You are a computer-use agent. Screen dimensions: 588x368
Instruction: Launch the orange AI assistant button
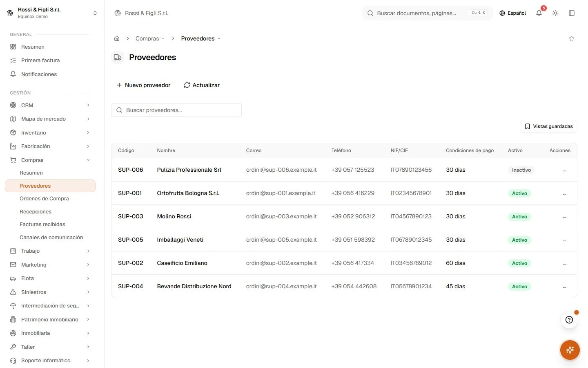(x=570, y=350)
